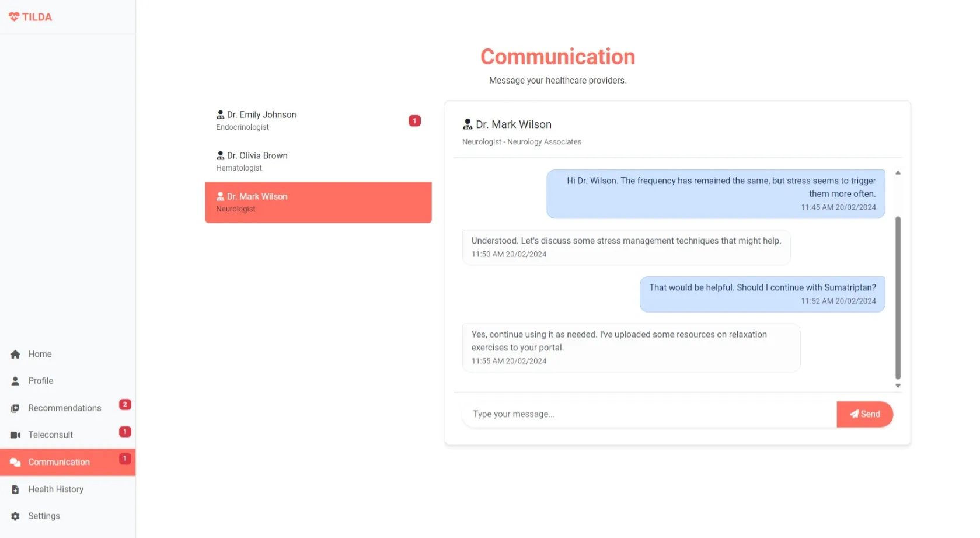Viewport: 980px width, 538px height.
Task: Click the doctor icon in the chat header
Action: click(x=468, y=124)
